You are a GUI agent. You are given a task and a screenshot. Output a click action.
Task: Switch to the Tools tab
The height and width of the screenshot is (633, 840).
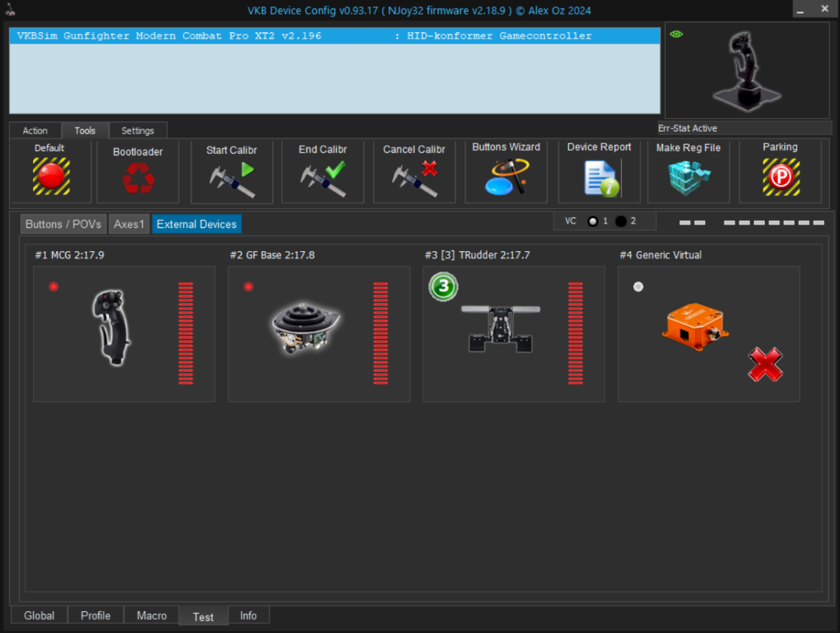[x=85, y=131]
